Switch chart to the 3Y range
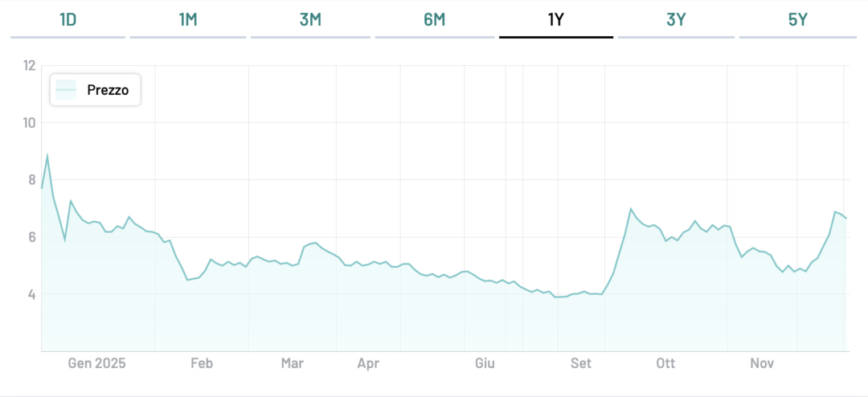The height and width of the screenshot is (397, 868). [x=676, y=20]
